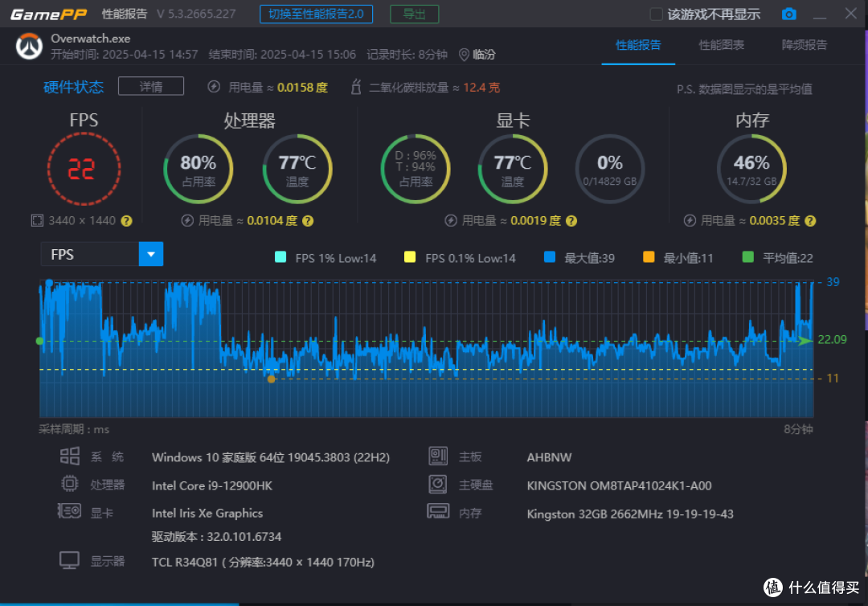Click the 驱动版本 32.0.101.6734 text
Image resolution: width=868 pixels, height=606 pixels.
pos(216,537)
